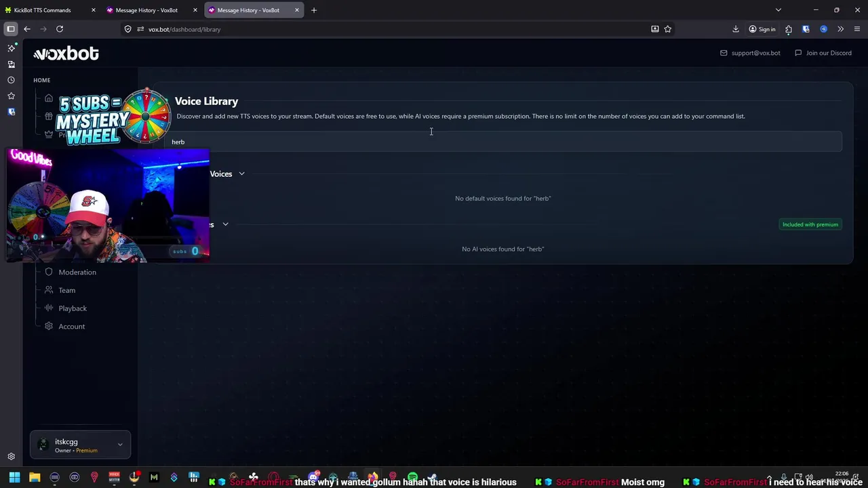868x488 pixels.
Task: Collapse the Default Voices section chevron
Action: [241, 174]
